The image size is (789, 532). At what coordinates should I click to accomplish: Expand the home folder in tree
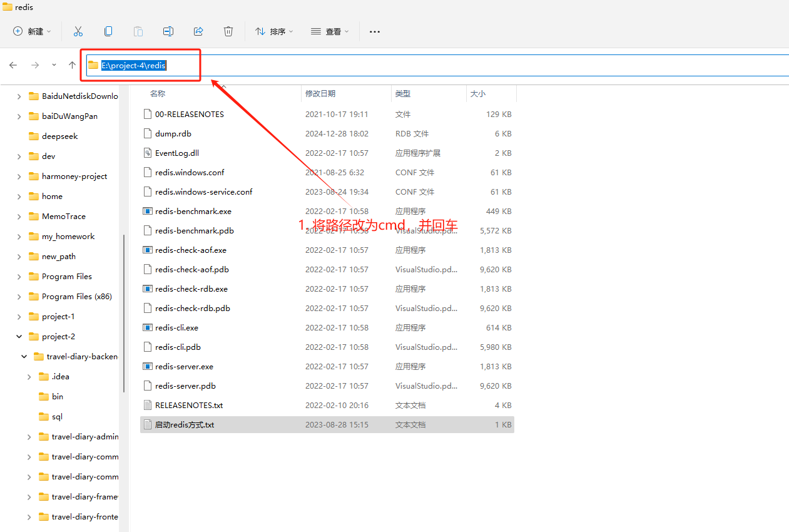[19, 196]
